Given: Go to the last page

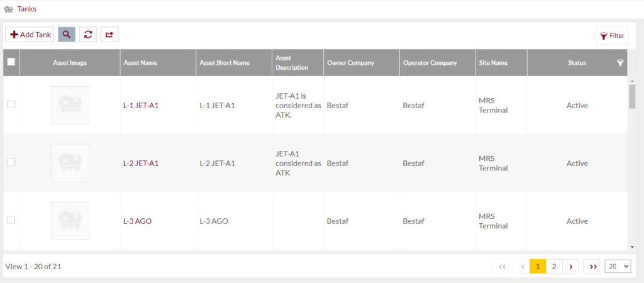Looking at the screenshot, I should point(592,267).
